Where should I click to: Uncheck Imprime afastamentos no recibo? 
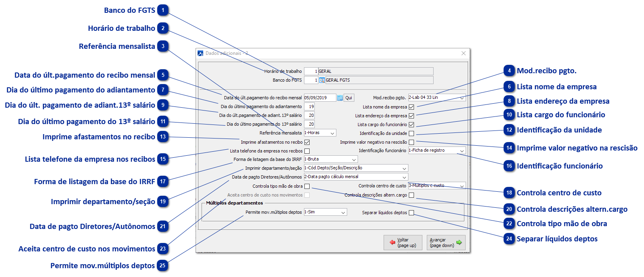point(307,142)
